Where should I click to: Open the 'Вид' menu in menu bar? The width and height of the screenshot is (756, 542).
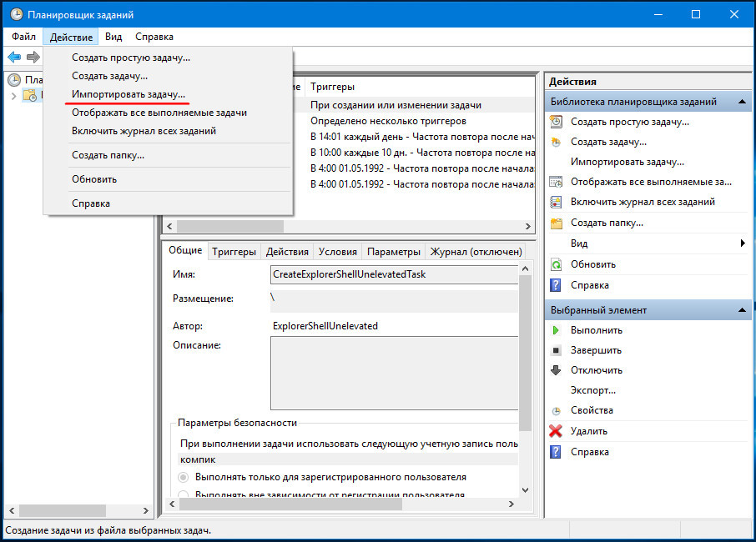(113, 37)
